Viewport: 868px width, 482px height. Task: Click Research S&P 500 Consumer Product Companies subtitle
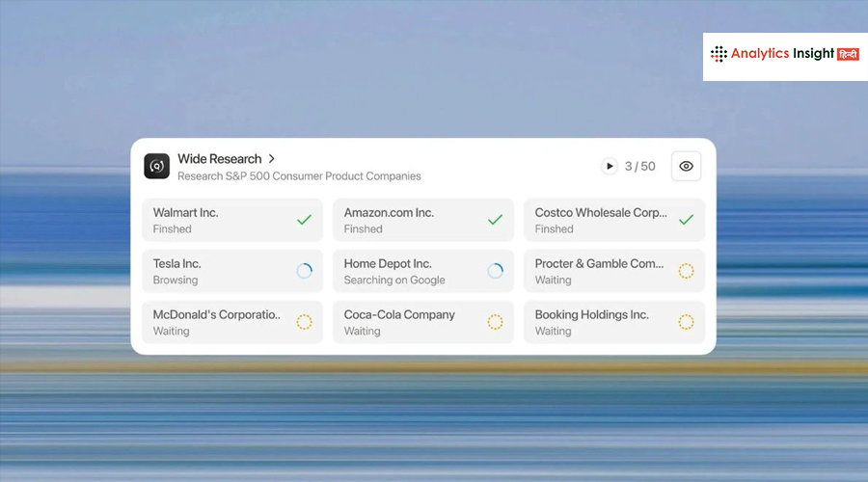click(x=299, y=176)
